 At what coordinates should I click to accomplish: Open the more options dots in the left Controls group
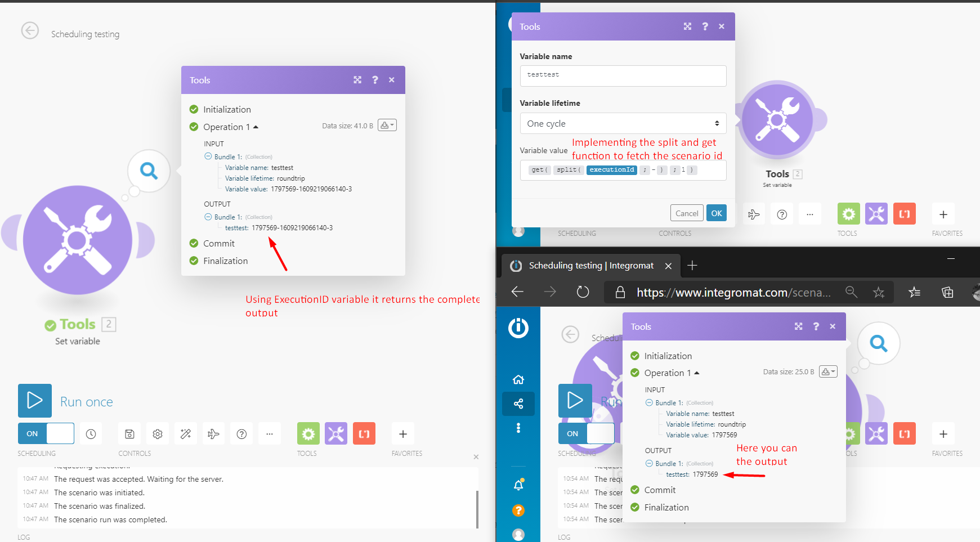coord(270,434)
